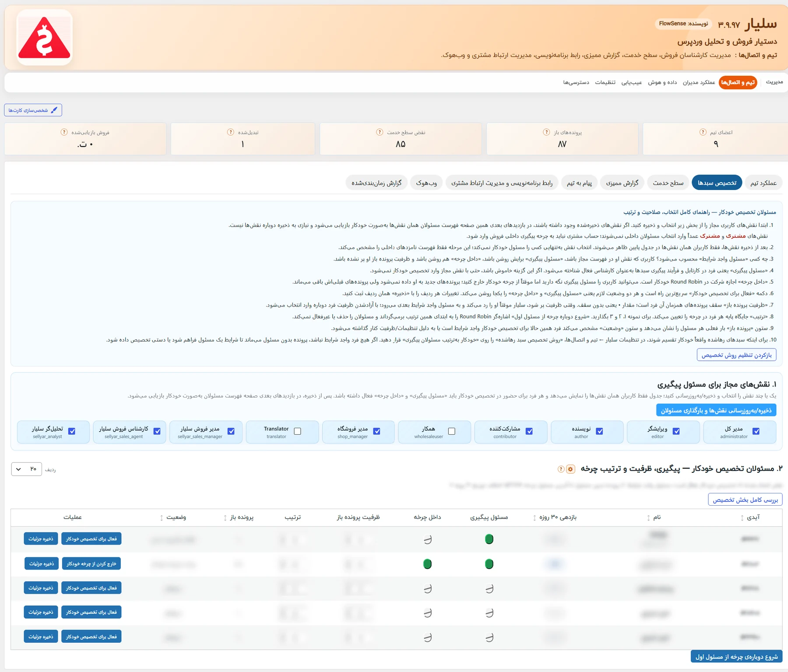This screenshot has width=788, height=672.
Task: Enable the همکار wholesaleuser role checkbox
Action: (452, 431)
